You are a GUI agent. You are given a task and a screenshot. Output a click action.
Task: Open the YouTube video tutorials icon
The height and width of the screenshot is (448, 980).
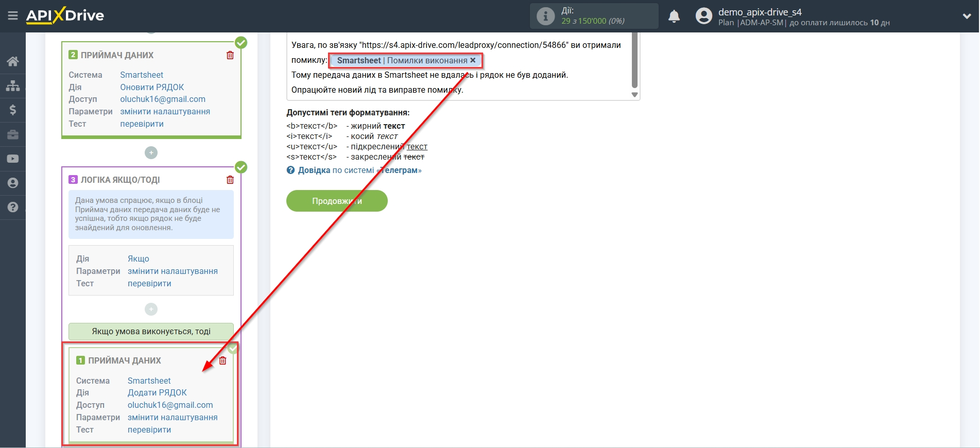coord(13,159)
